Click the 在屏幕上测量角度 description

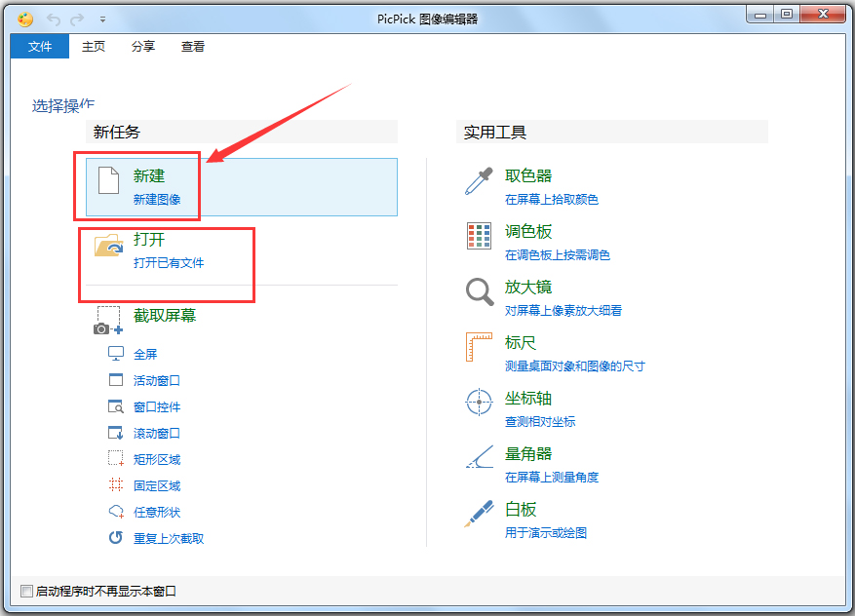[x=551, y=478]
